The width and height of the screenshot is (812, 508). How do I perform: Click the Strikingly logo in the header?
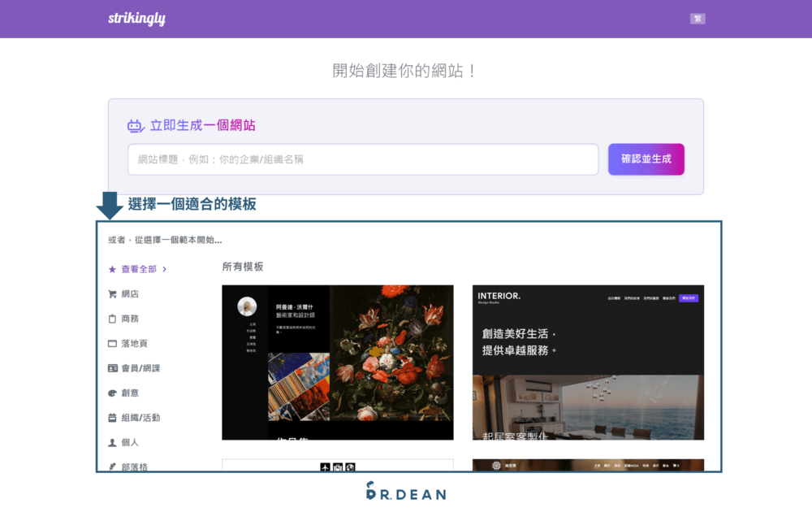[x=136, y=17]
